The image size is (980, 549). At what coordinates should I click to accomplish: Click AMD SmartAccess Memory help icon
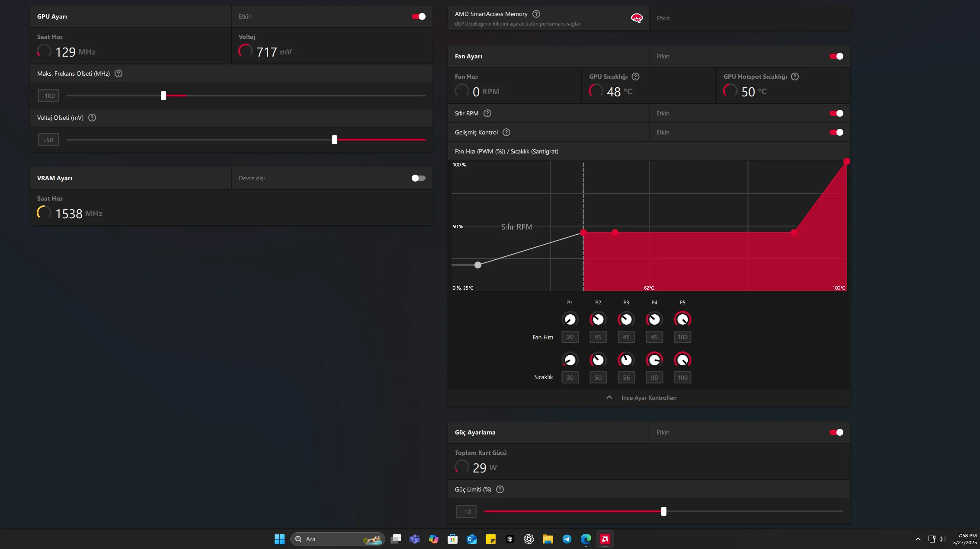536,14
